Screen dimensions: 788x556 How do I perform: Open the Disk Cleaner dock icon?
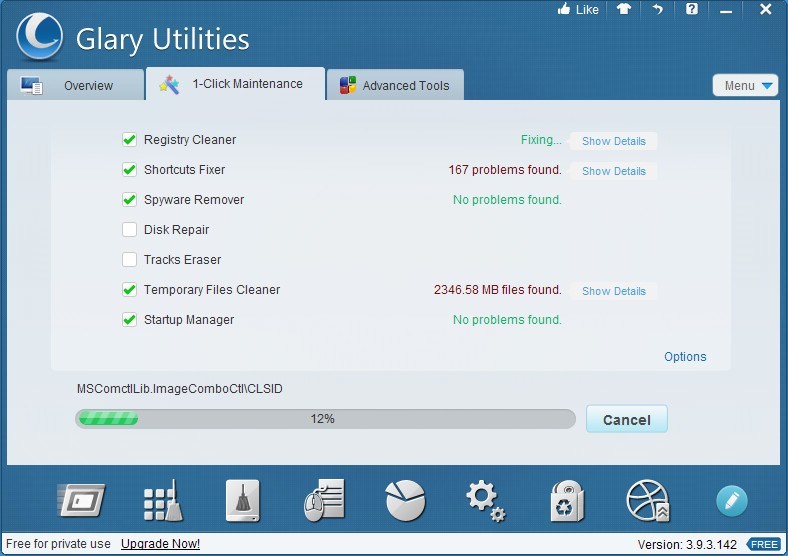coord(243,501)
